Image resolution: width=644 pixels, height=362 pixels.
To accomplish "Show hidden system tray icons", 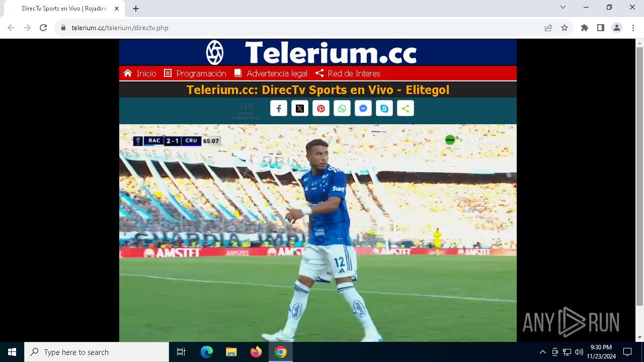I will point(542,352).
